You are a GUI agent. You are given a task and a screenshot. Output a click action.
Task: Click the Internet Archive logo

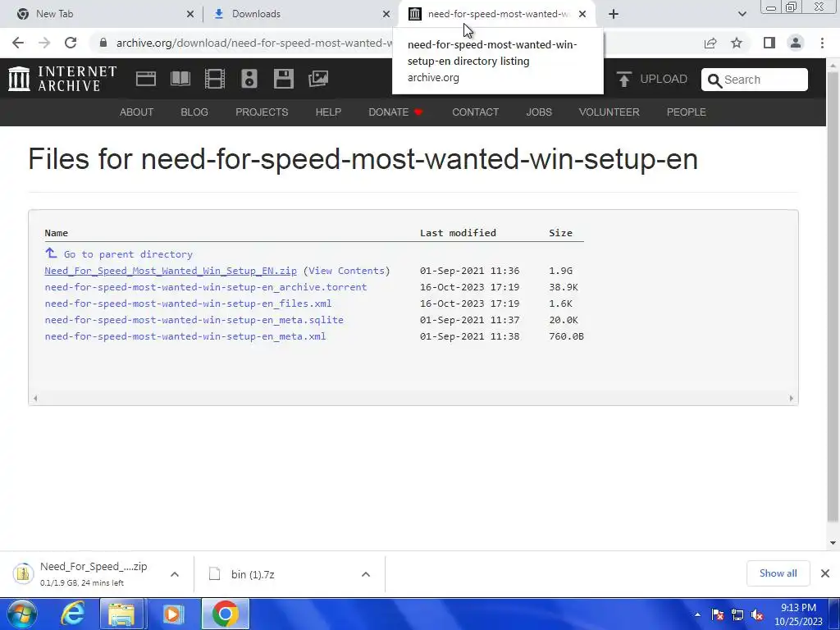(62, 79)
